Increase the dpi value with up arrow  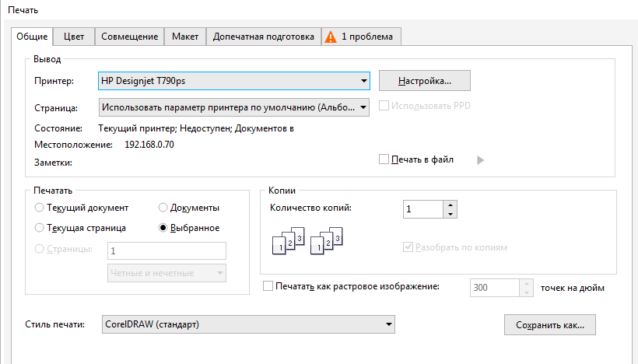527,283
